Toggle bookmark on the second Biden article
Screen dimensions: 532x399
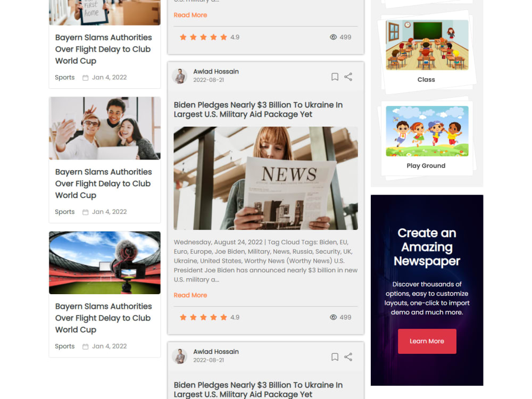[335, 356]
